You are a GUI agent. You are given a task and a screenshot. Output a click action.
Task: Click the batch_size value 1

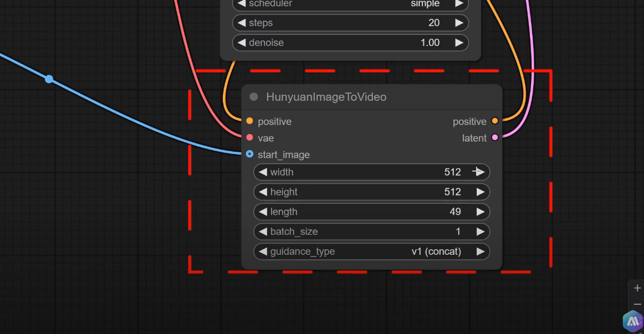(x=458, y=232)
